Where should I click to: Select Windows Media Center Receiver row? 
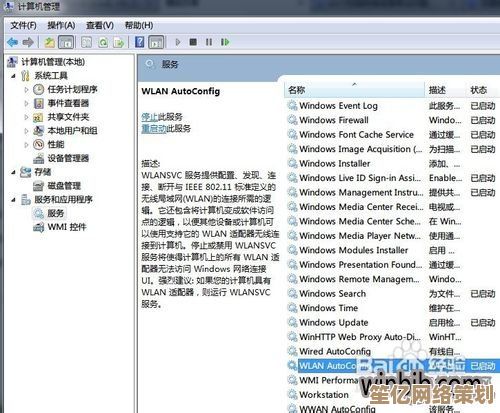pos(393,207)
